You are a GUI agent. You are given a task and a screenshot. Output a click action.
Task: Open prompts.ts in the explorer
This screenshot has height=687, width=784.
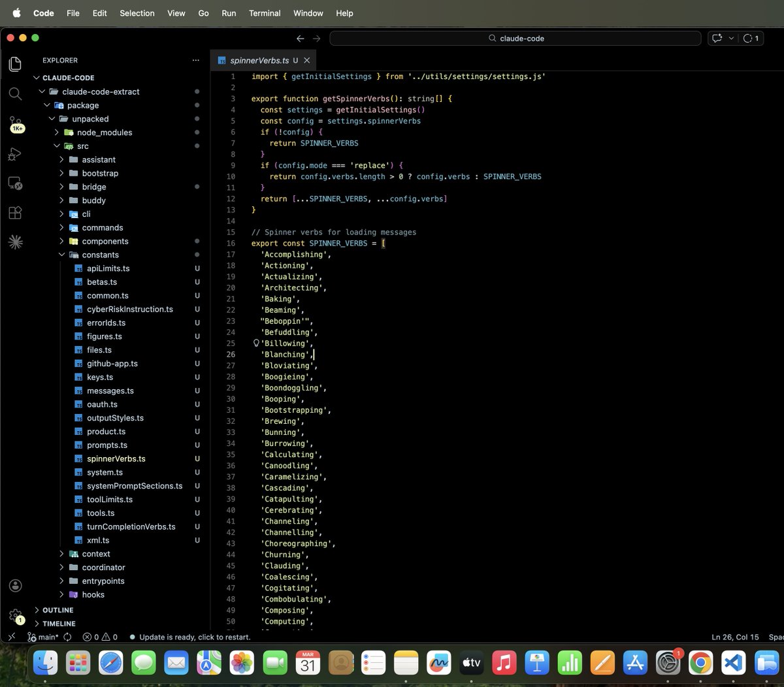(x=107, y=445)
